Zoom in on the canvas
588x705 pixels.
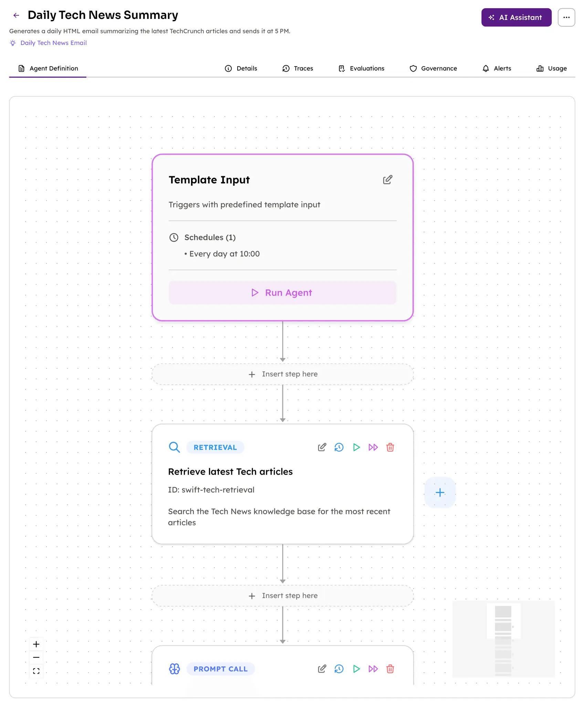tap(36, 644)
